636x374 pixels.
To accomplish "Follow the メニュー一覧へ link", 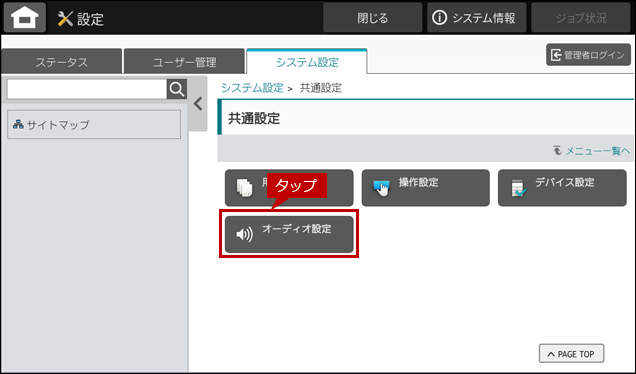I will 592,151.
